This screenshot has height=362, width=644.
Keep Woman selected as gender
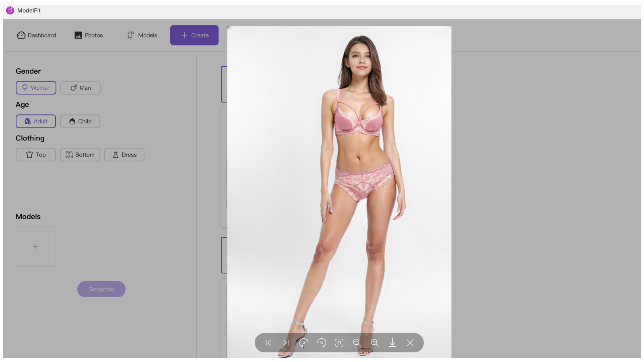(36, 88)
